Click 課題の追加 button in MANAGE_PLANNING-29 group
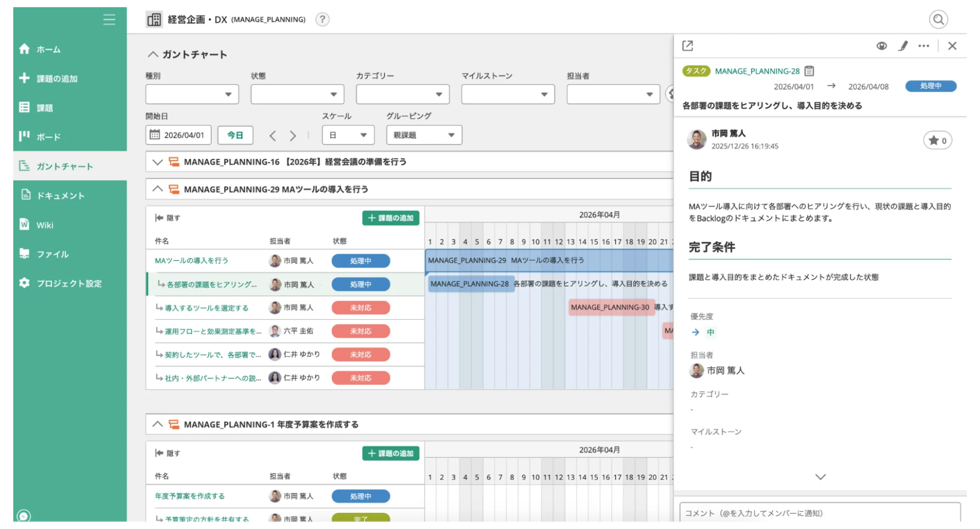 [x=391, y=218]
